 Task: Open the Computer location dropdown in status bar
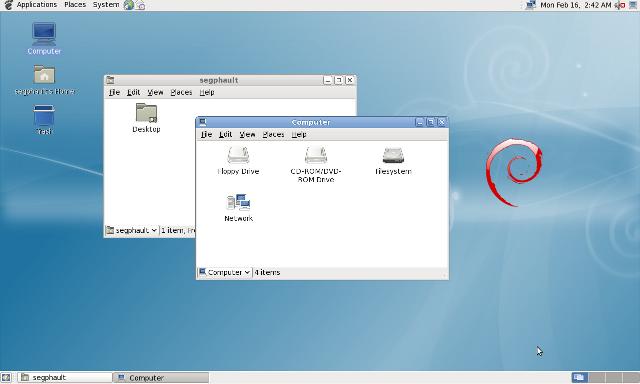pos(224,272)
